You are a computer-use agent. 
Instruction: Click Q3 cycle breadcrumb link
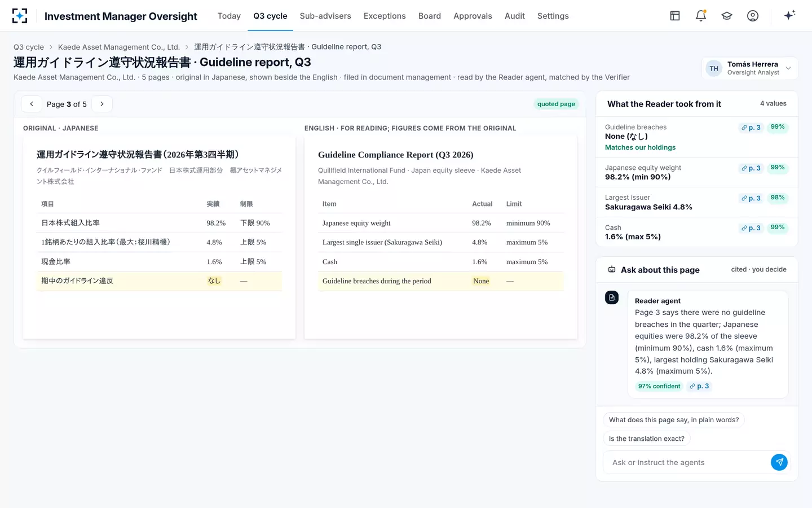[x=29, y=47]
